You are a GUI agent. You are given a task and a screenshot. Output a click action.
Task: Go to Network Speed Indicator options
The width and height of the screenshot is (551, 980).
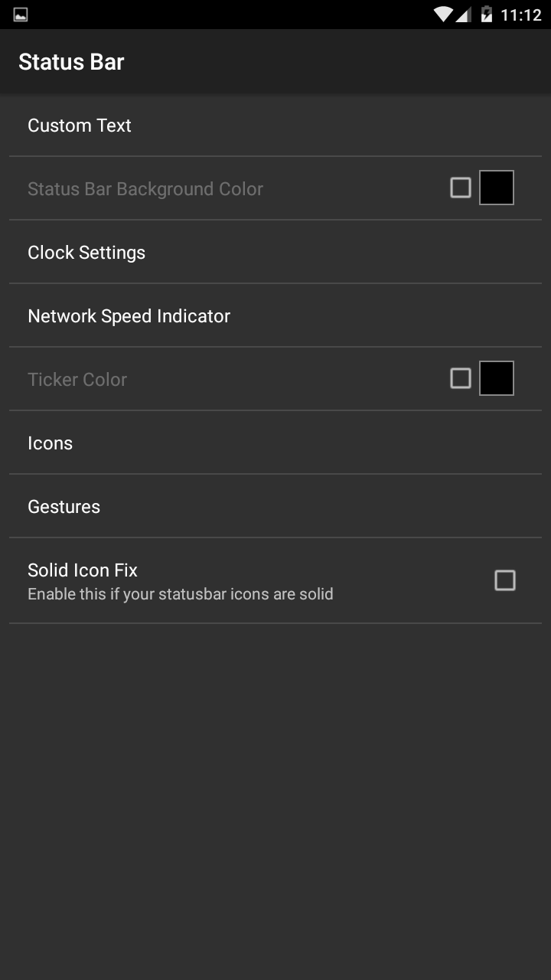click(x=129, y=316)
